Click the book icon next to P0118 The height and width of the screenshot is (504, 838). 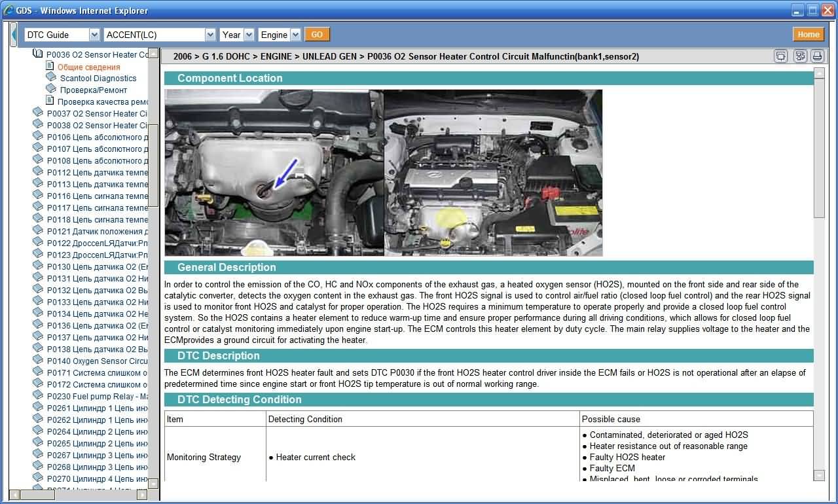point(38,219)
